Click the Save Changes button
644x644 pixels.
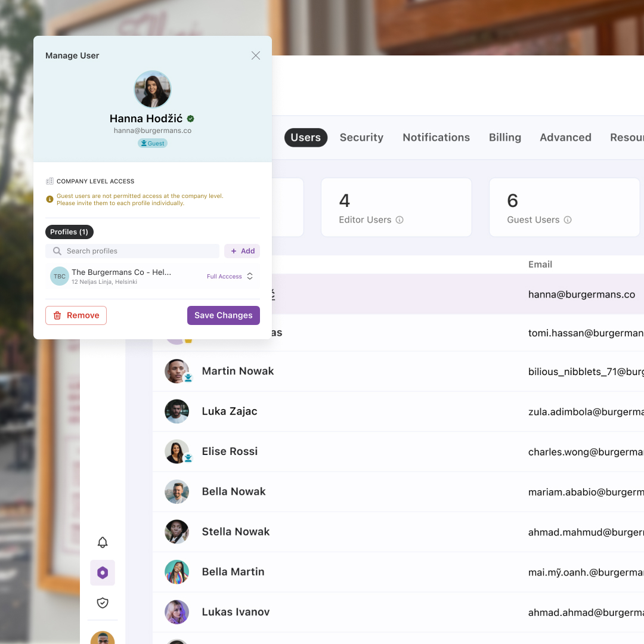[x=224, y=315]
